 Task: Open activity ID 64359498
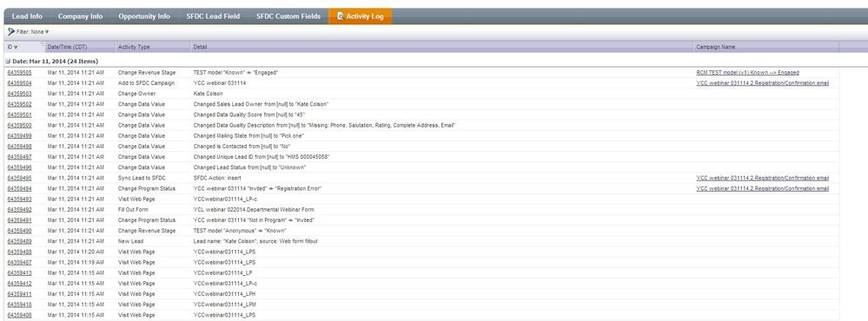coord(19,147)
